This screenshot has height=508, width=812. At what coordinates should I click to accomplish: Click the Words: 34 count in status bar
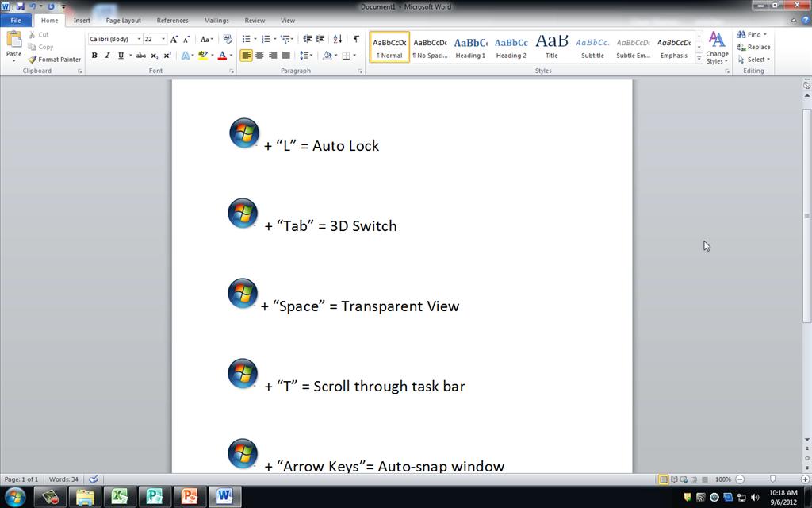[63, 479]
